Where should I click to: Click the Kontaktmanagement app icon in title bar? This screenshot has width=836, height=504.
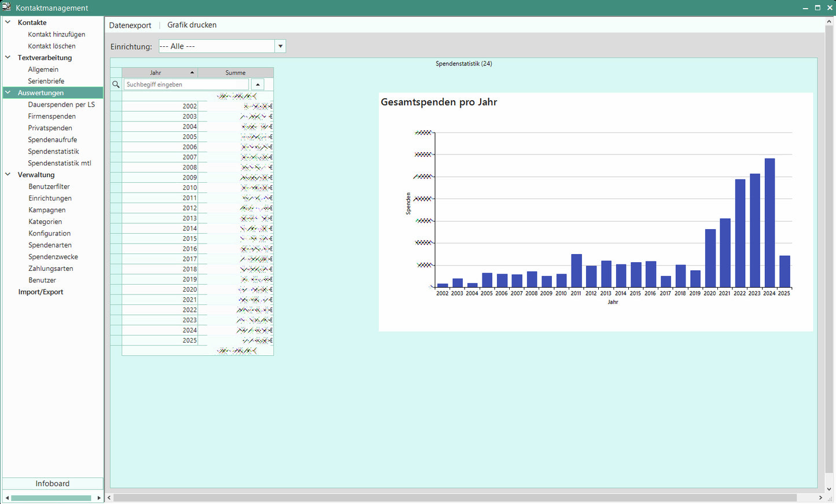(6, 7)
